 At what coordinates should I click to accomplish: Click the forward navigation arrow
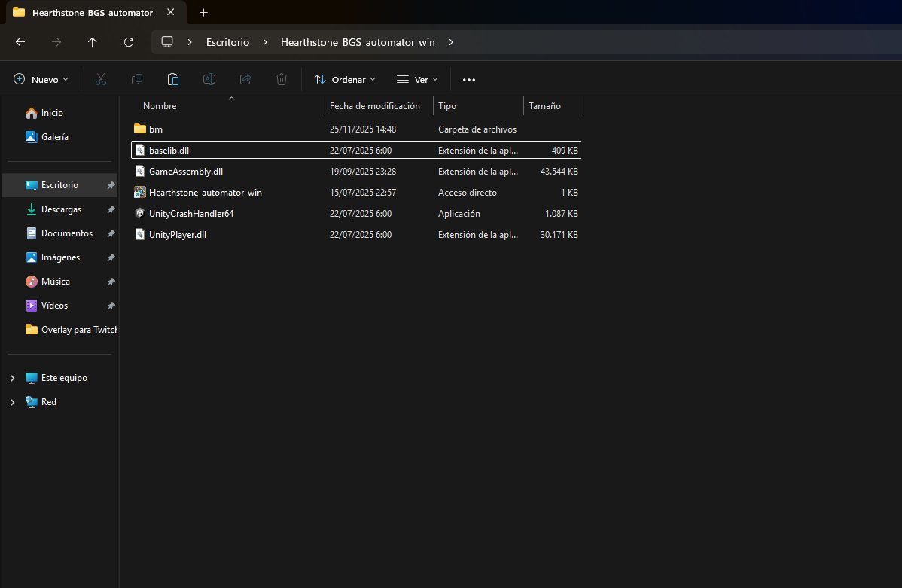click(x=56, y=42)
